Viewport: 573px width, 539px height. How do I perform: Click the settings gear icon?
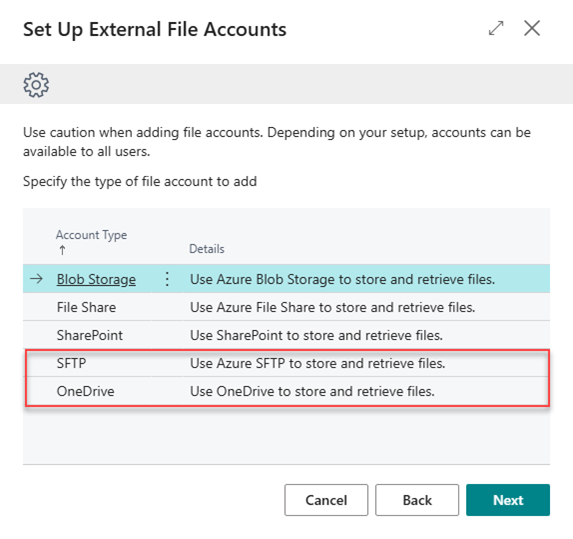36,85
